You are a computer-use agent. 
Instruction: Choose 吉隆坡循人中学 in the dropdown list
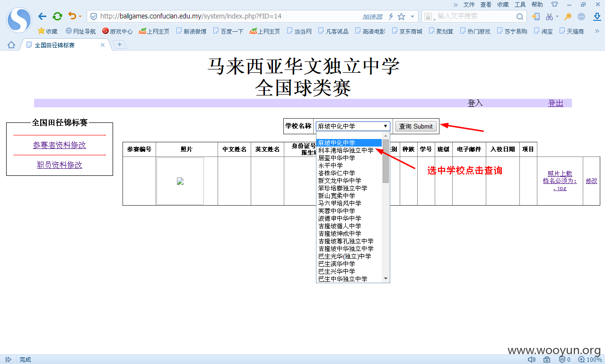[x=340, y=226]
